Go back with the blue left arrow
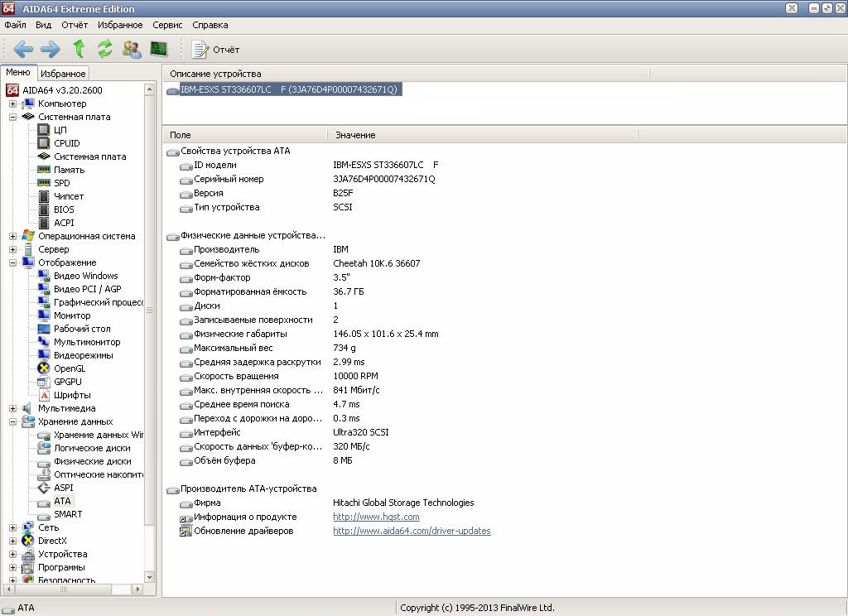Screen dimensions: 848x616 [23, 49]
